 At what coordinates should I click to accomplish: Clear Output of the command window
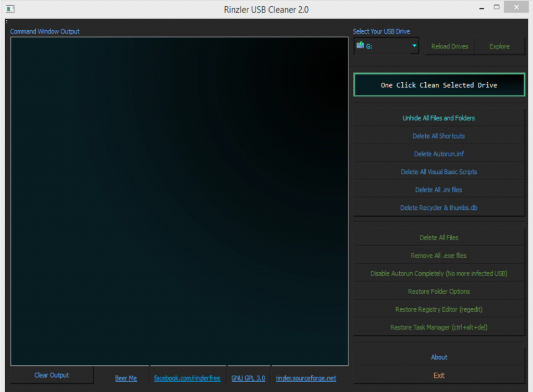click(52, 375)
